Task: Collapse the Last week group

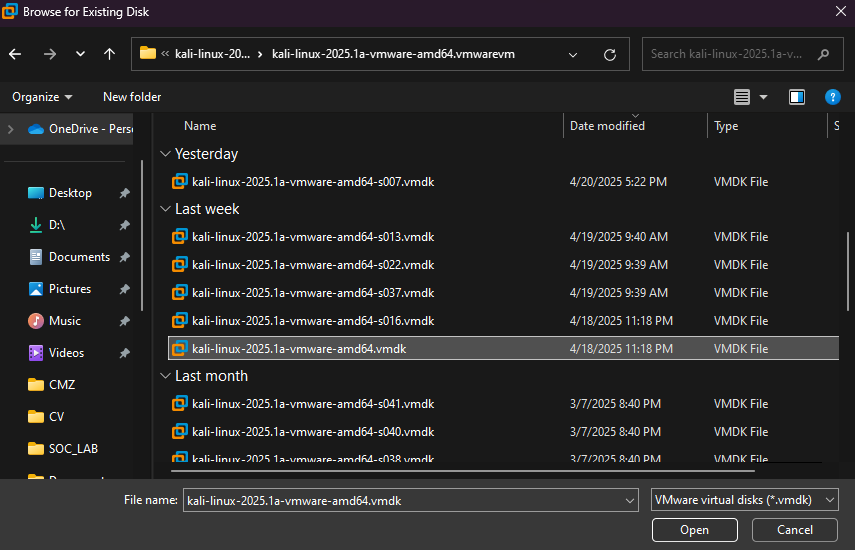Action: pos(165,209)
